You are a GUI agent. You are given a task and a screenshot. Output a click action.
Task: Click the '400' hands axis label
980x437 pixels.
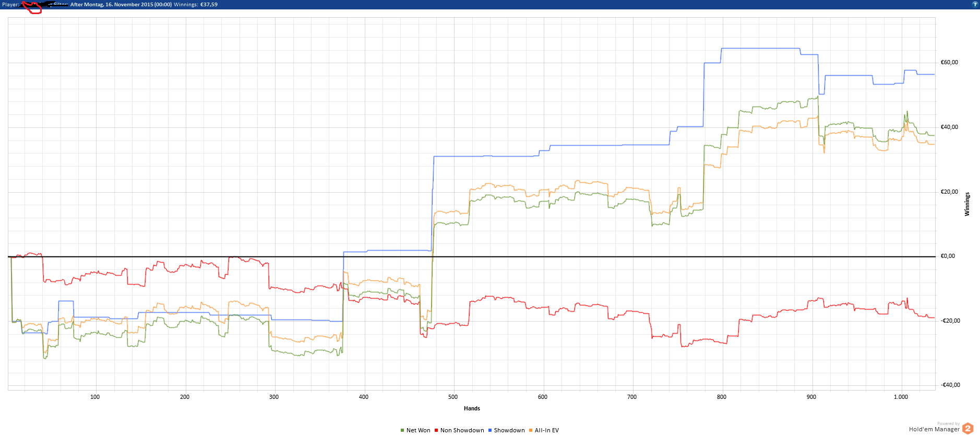click(364, 397)
